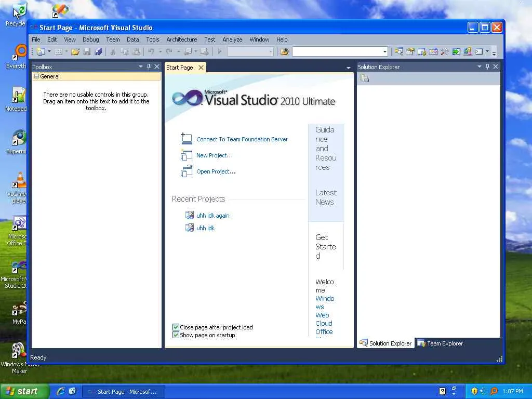532x399 pixels.
Task: Open recent project uhh idk again
Action: [x=212, y=216]
